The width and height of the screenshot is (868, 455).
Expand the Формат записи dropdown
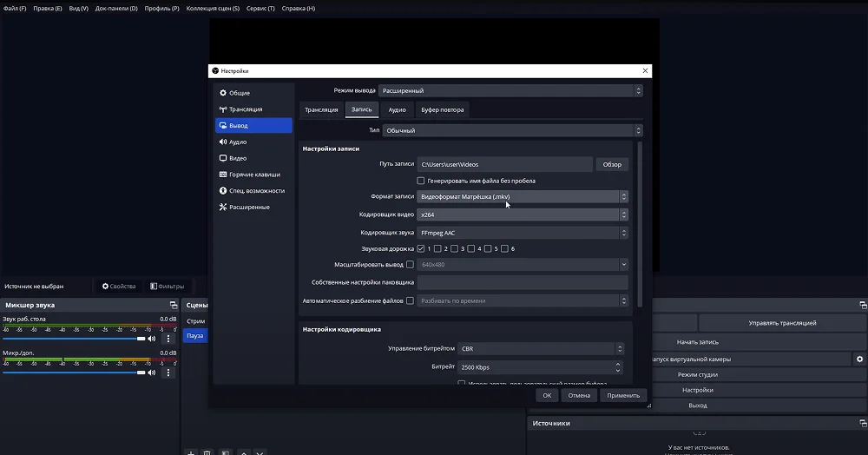pyautogui.click(x=522, y=197)
